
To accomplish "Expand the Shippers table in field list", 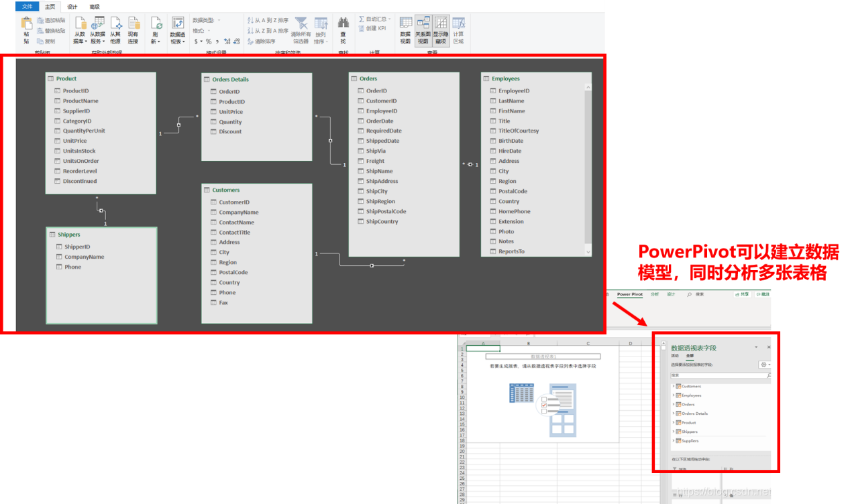I will click(674, 432).
